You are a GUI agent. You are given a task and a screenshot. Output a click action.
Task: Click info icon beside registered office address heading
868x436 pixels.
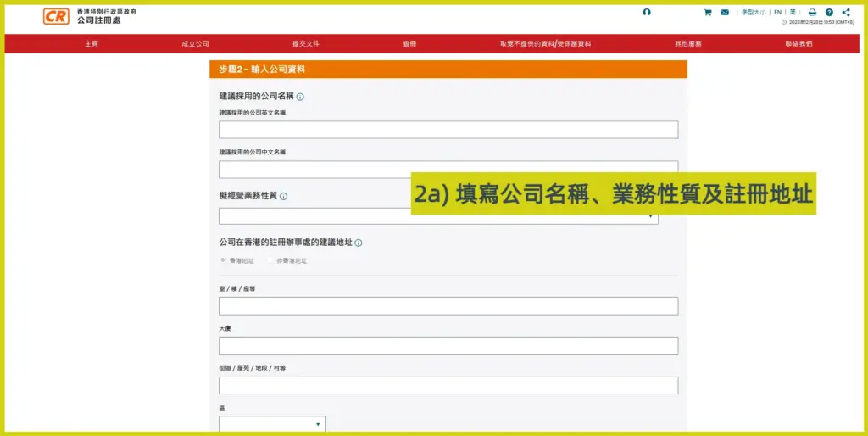click(359, 243)
